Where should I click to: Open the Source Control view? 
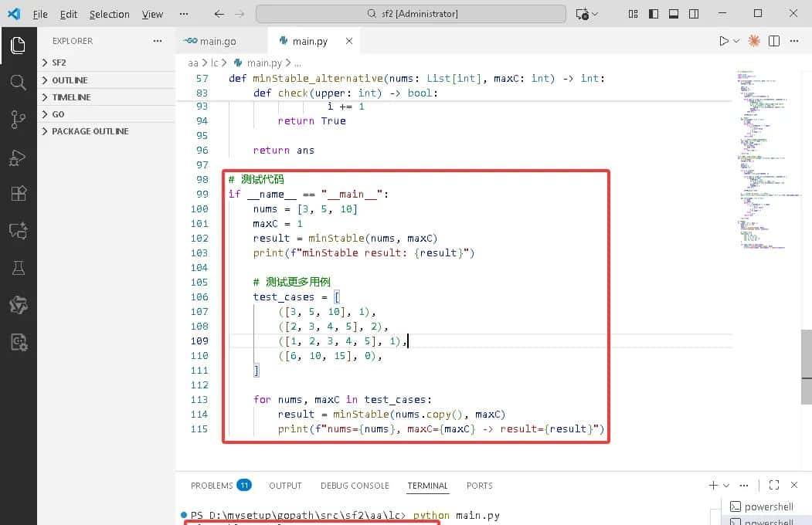(x=18, y=119)
